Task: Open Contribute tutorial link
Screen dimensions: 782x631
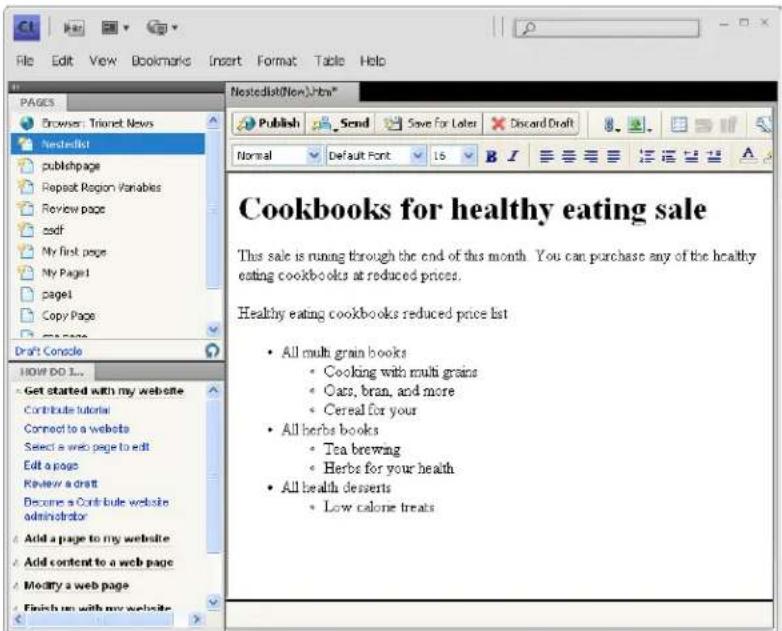Action: coord(67,410)
